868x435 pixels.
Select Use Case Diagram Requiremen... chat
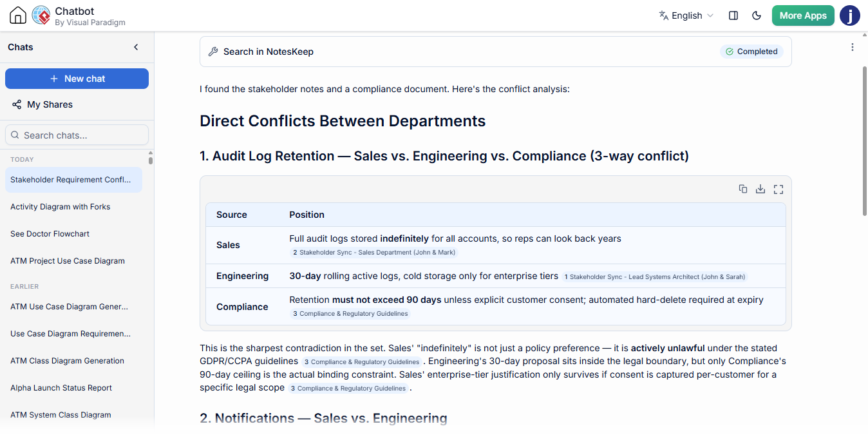(x=73, y=334)
